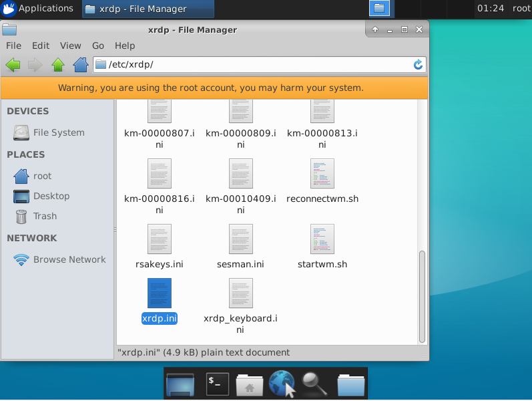Launch web browser globe in dock

click(x=282, y=384)
